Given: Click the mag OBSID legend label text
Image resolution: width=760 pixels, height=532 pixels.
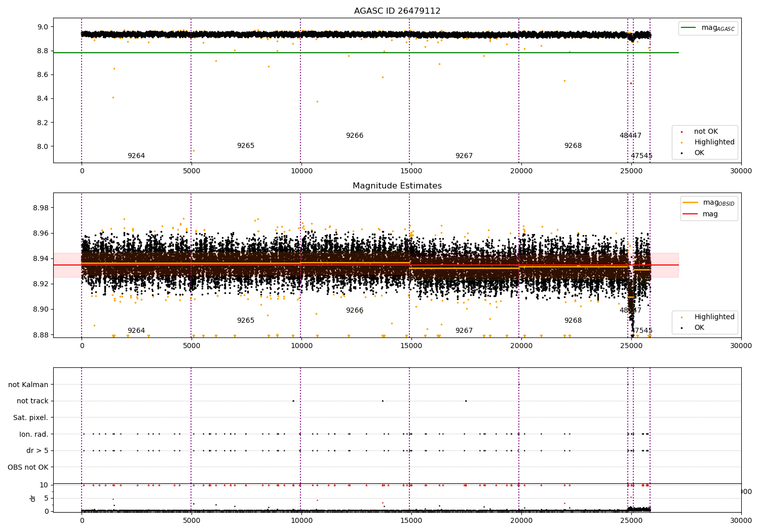Looking at the screenshot, I should click(x=718, y=203).
